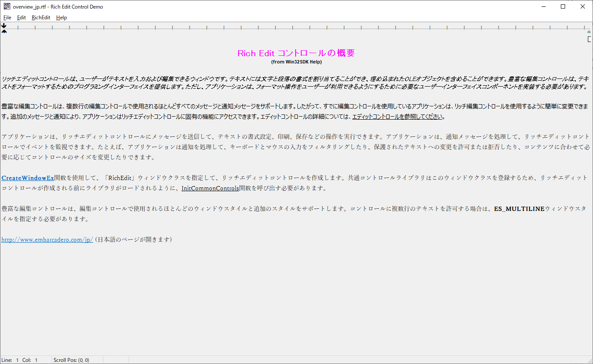Follow the CreateWindowEx link

pyautogui.click(x=28, y=177)
